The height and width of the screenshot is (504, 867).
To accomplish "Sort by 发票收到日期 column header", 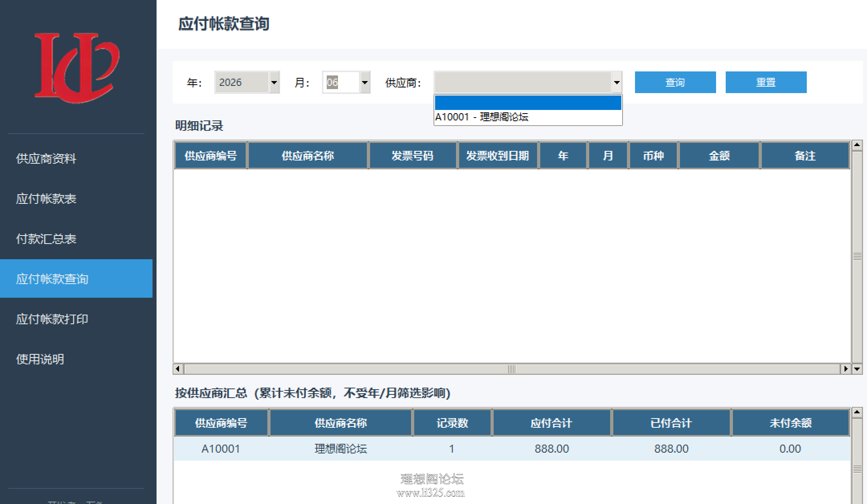I will point(498,156).
